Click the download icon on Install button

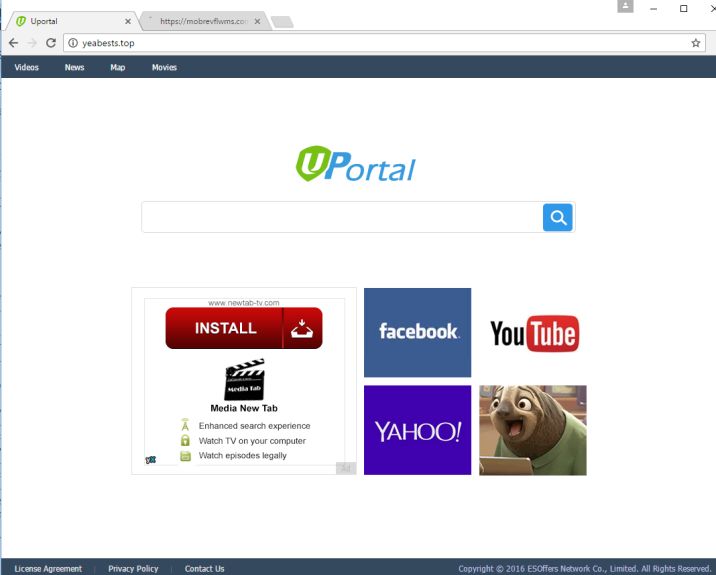(x=302, y=328)
